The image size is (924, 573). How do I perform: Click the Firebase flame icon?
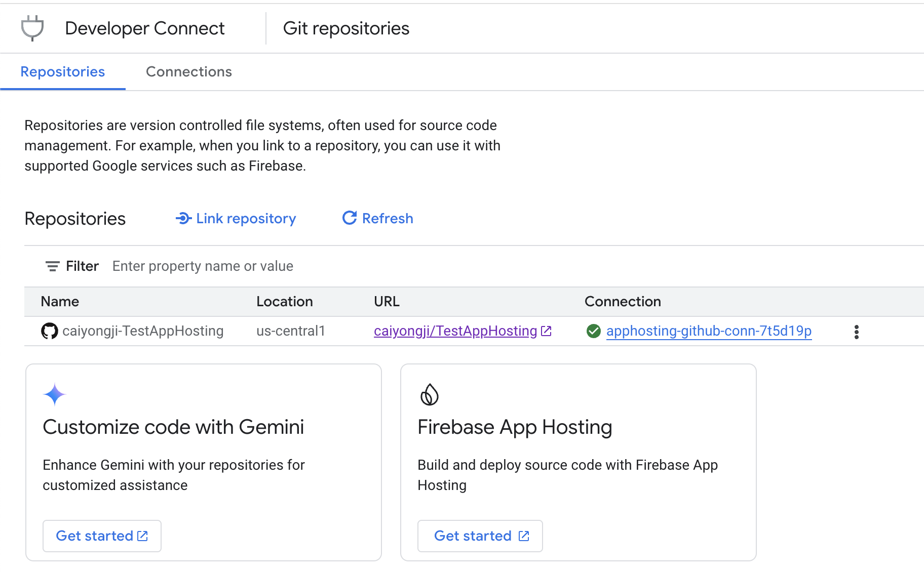(x=429, y=395)
